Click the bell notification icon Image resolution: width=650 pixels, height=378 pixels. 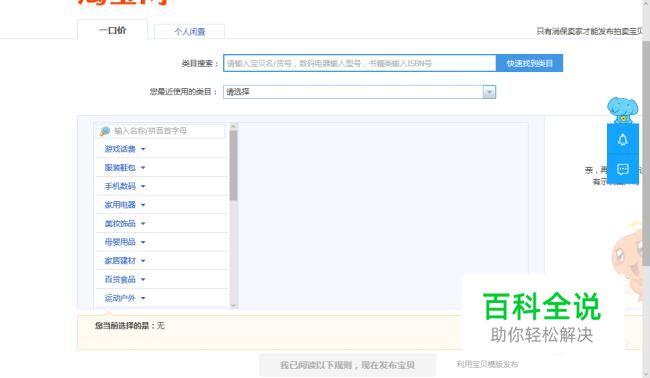623,140
